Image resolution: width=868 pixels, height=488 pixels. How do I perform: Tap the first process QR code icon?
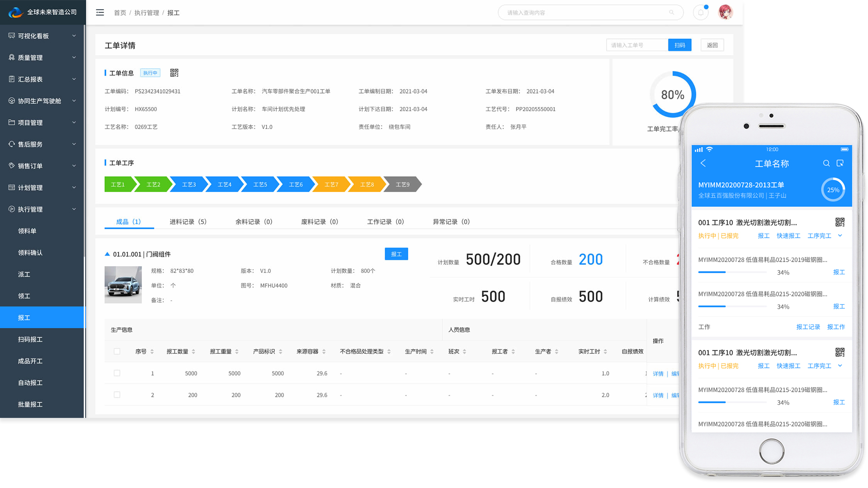[840, 222]
